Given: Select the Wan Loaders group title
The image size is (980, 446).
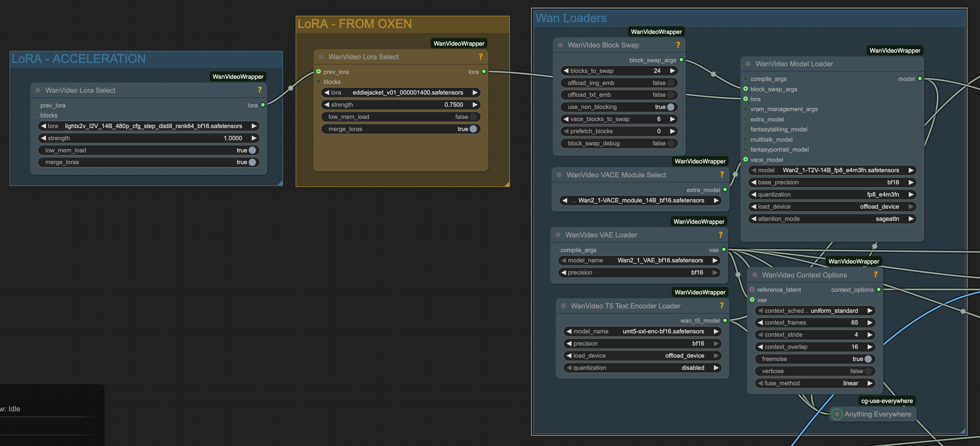Looking at the screenshot, I should (x=571, y=18).
